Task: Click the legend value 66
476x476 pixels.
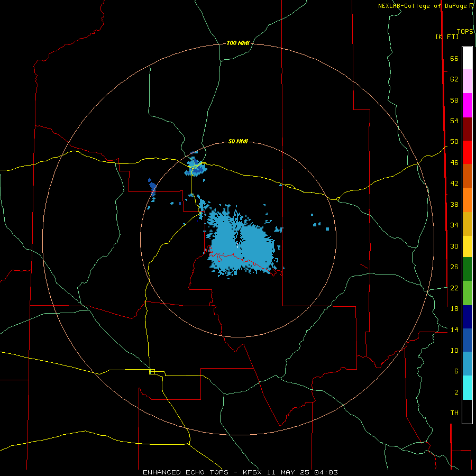Action: [x=454, y=58]
